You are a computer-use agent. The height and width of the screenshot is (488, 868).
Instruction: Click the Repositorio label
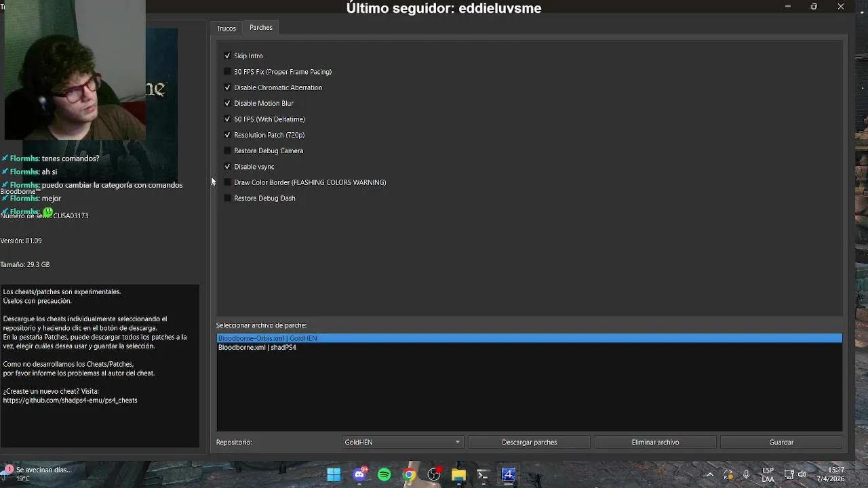234,442
